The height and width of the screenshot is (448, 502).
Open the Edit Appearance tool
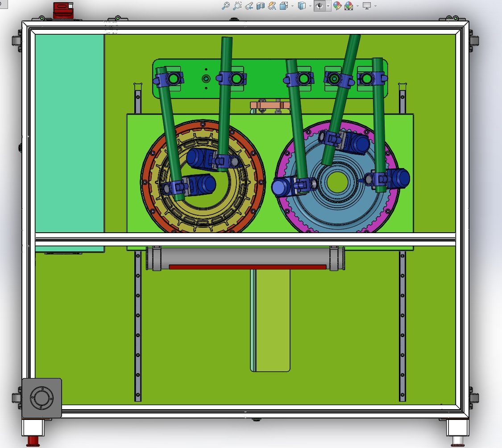(x=337, y=6)
